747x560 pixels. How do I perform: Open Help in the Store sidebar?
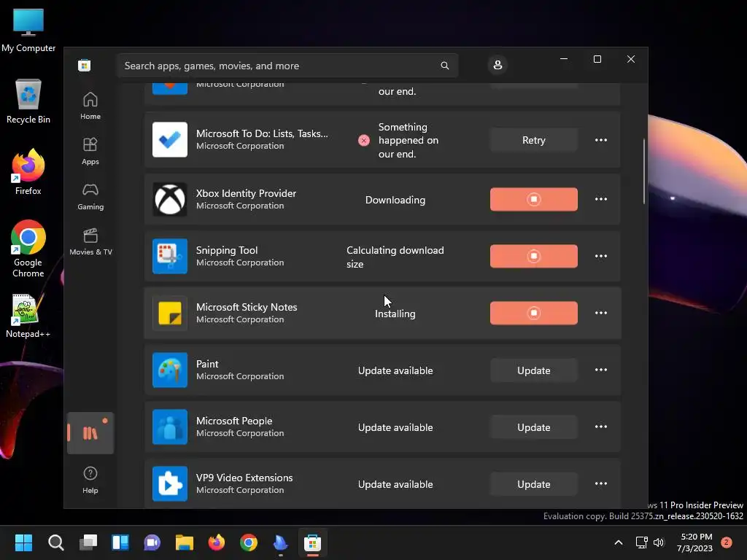pyautogui.click(x=90, y=480)
